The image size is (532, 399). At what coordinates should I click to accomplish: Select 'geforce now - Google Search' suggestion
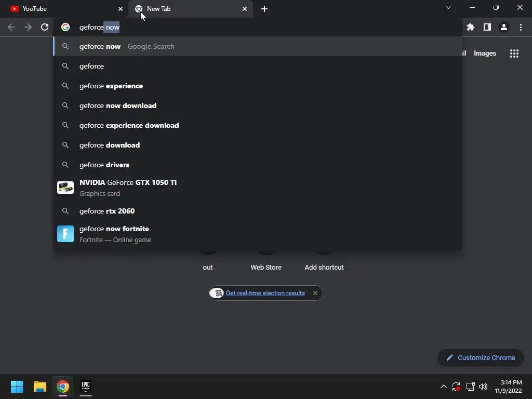pyautogui.click(x=258, y=46)
